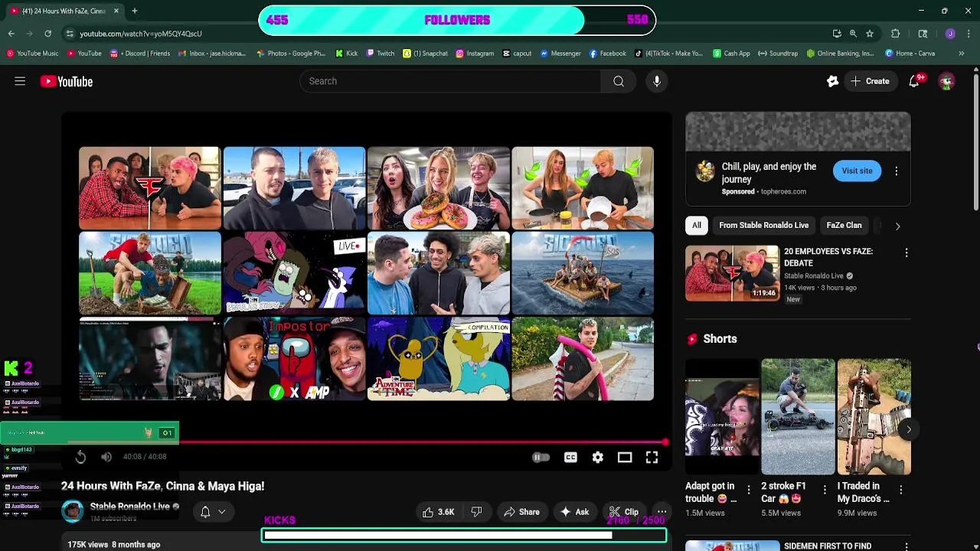Image resolution: width=980 pixels, height=551 pixels.
Task: Open options for the I Traded in My Draco's short
Action: (901, 489)
